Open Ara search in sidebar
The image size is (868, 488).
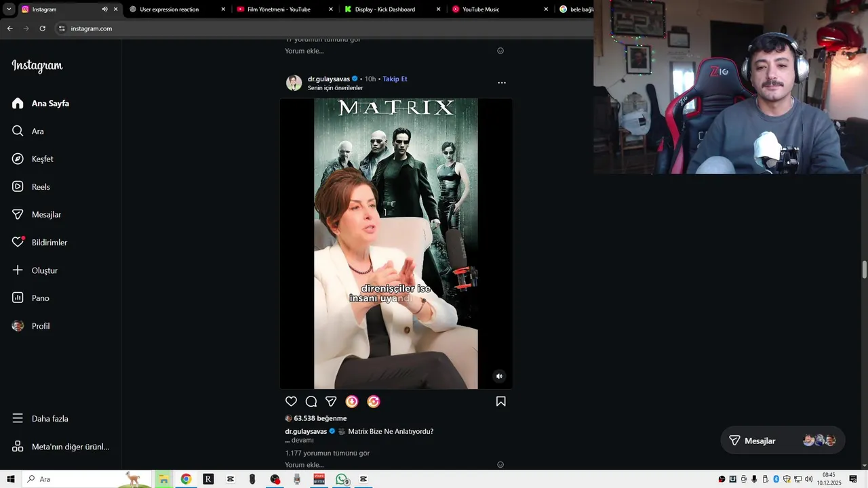(x=28, y=131)
